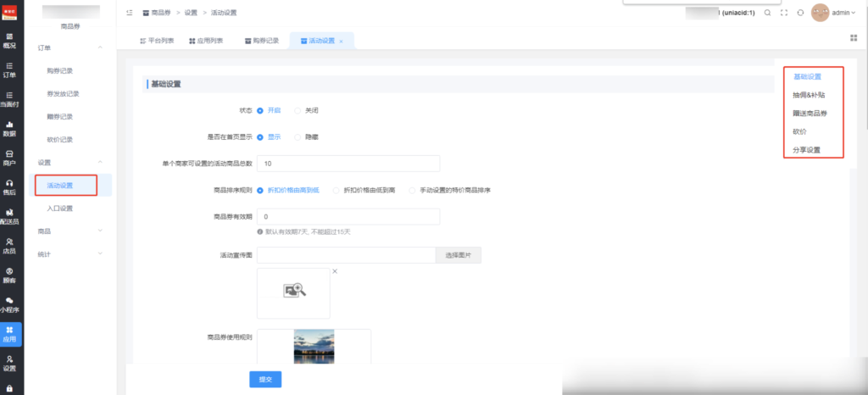Toggle fullscreen icon in header
The width and height of the screenshot is (868, 395).
(x=784, y=13)
